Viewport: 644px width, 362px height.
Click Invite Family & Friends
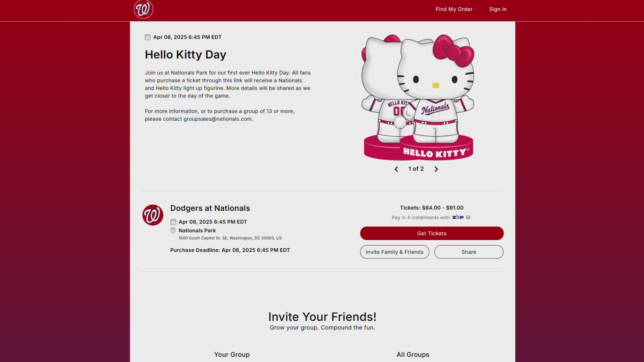[x=394, y=252]
